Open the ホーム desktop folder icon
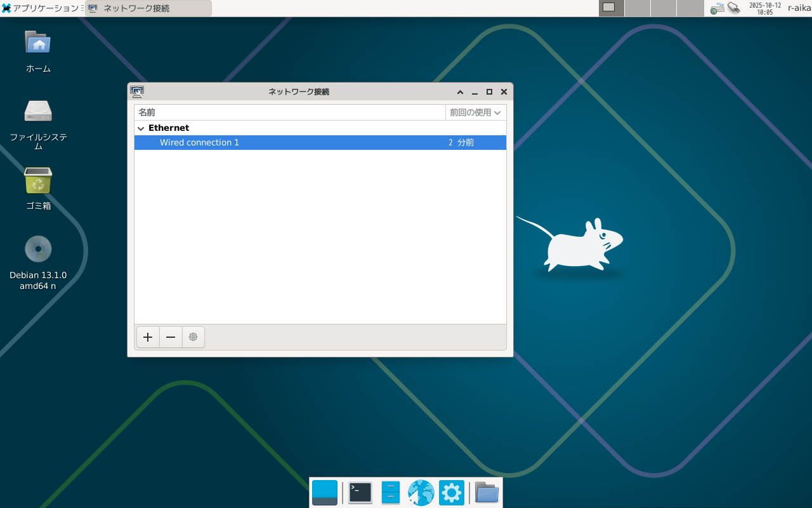812x508 pixels. (38, 43)
